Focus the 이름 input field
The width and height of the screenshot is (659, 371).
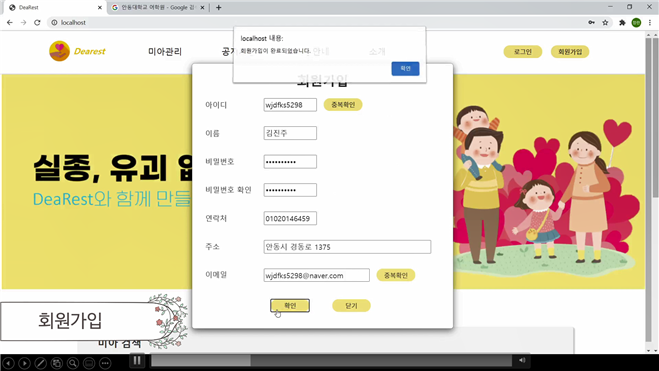click(x=290, y=133)
